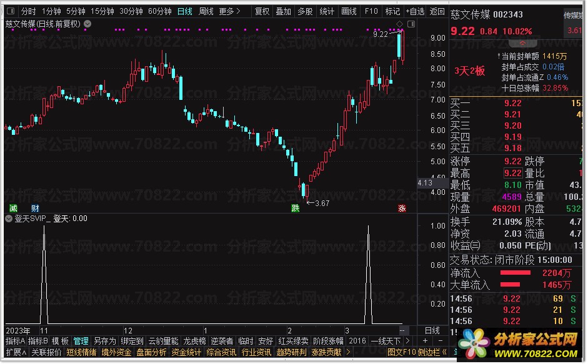
Task: Click the 叠加 overlay button
Action: click(x=284, y=12)
